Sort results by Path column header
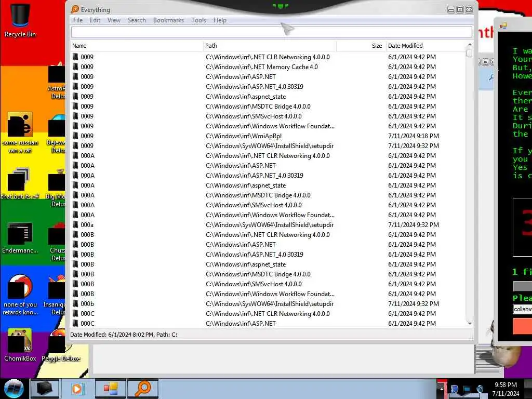The height and width of the screenshot is (399, 532). tap(270, 46)
